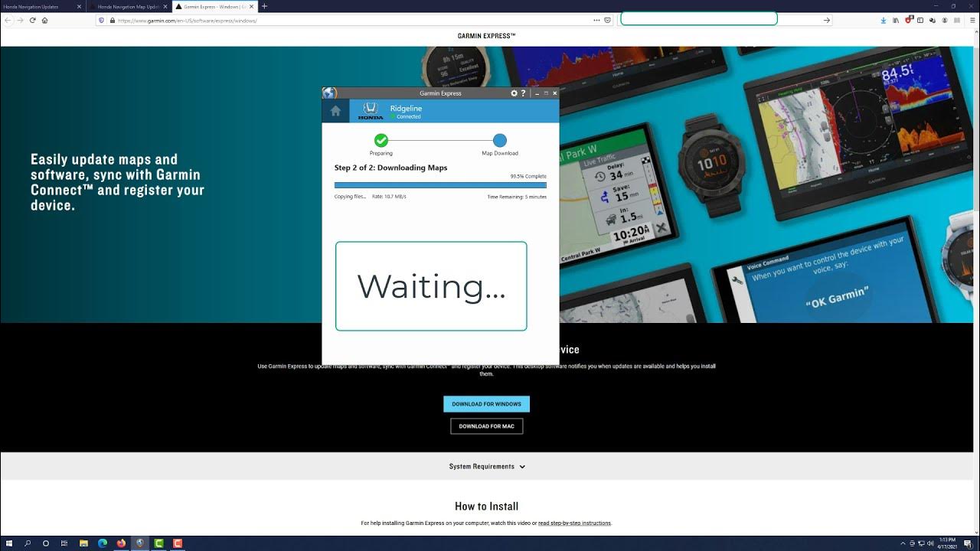Open read step-by-step instructions link

click(x=574, y=523)
